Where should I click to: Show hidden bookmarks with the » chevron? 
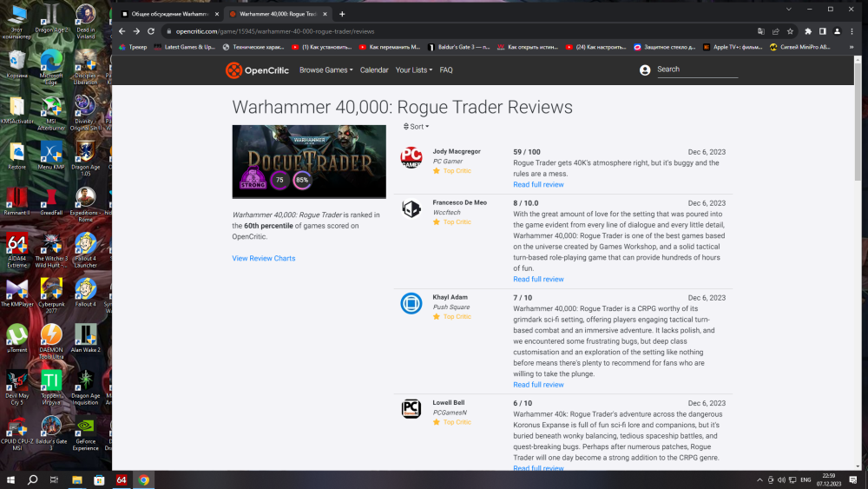click(x=852, y=47)
